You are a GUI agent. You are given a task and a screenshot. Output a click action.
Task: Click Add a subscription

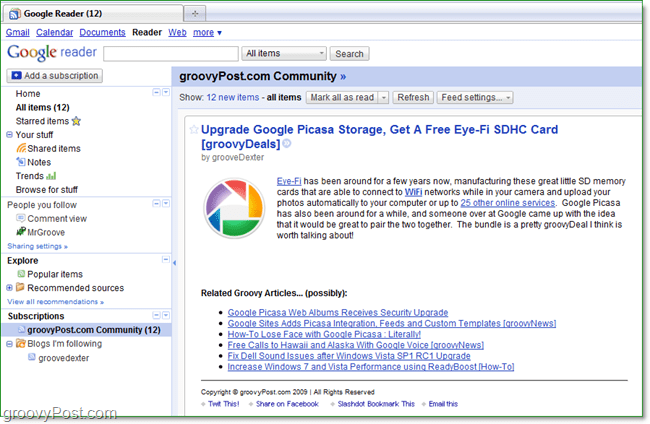click(x=55, y=76)
